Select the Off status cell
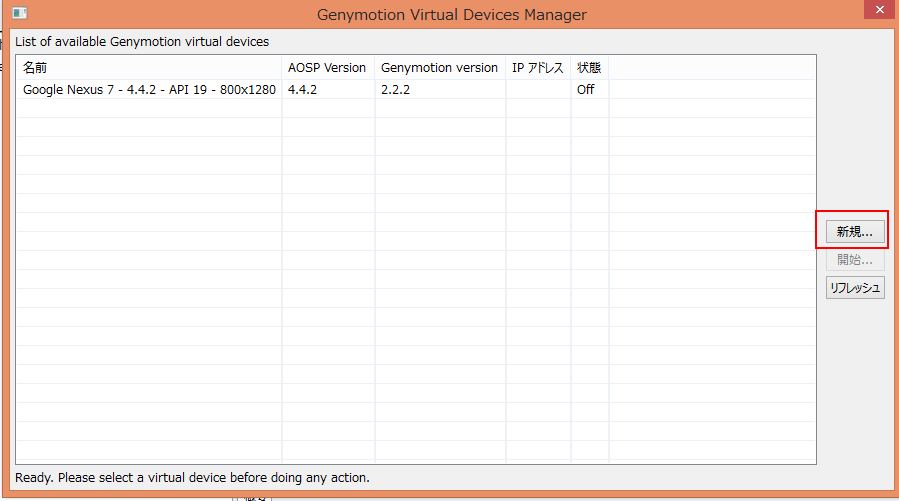 589,89
